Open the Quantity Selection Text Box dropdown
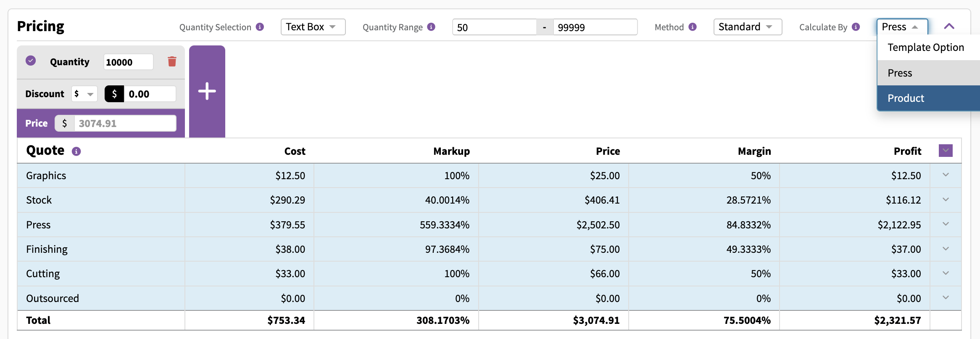The width and height of the screenshot is (980, 339). coord(313,27)
